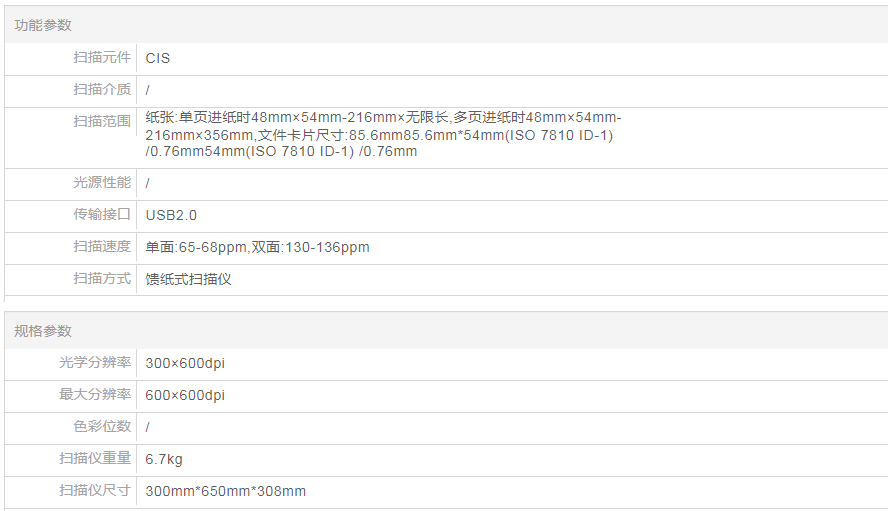The width and height of the screenshot is (892, 511).
Task: Click the 扫描范围 row label
Action: [x=102, y=121]
